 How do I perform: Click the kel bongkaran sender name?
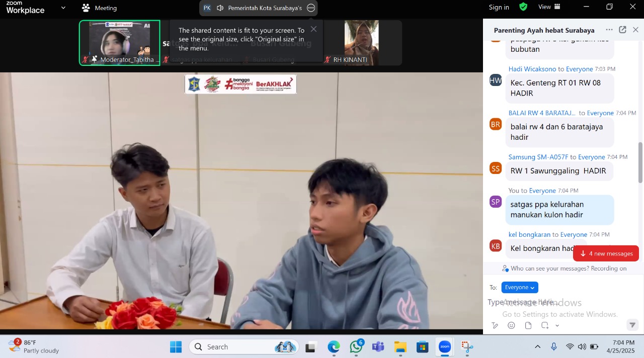click(x=529, y=234)
